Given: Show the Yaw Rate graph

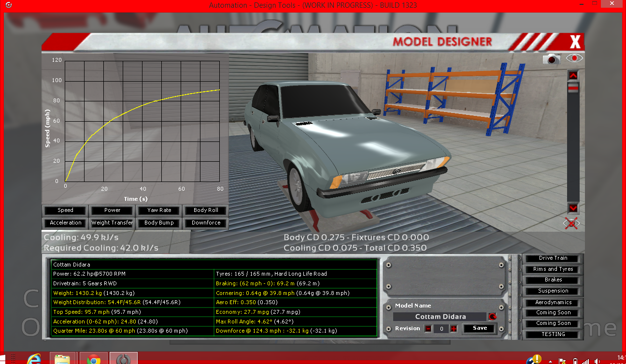Looking at the screenshot, I should point(159,210).
